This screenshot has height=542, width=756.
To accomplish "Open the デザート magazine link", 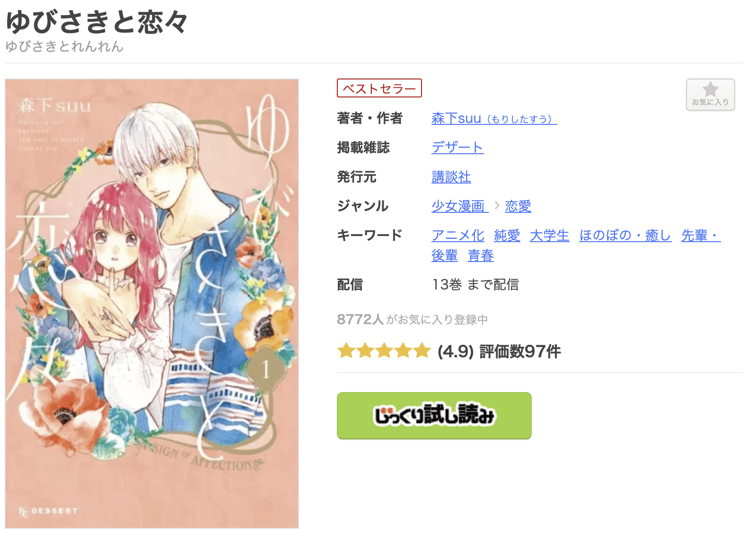I will point(457,147).
